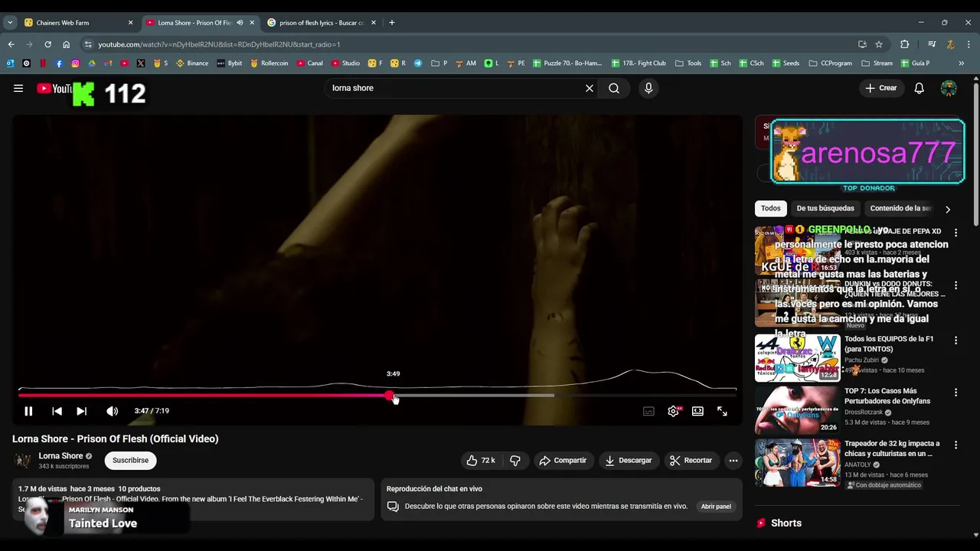The width and height of the screenshot is (980, 551).
Task: Expand the Tools bookmark folder
Action: (x=688, y=64)
